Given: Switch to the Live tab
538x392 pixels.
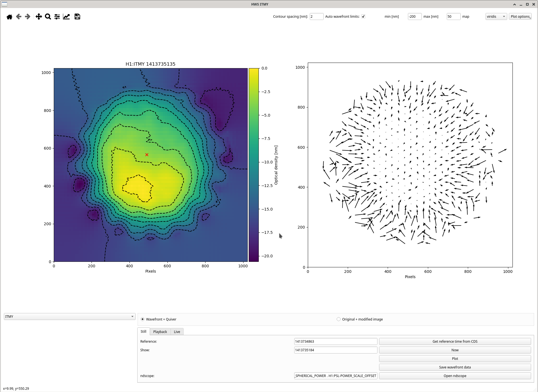Looking at the screenshot, I should click(177, 332).
